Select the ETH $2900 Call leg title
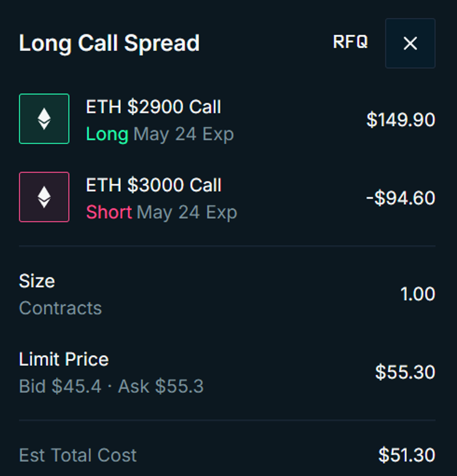The image size is (457, 476). (154, 107)
